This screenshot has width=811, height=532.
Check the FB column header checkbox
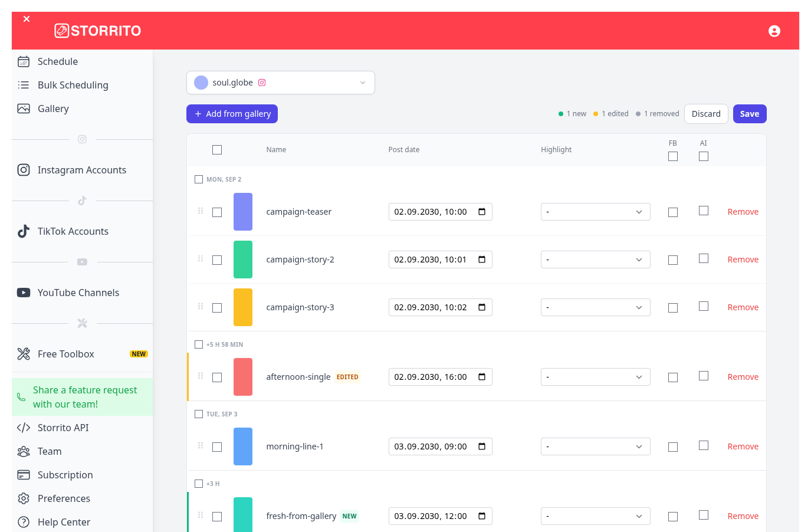click(x=673, y=156)
